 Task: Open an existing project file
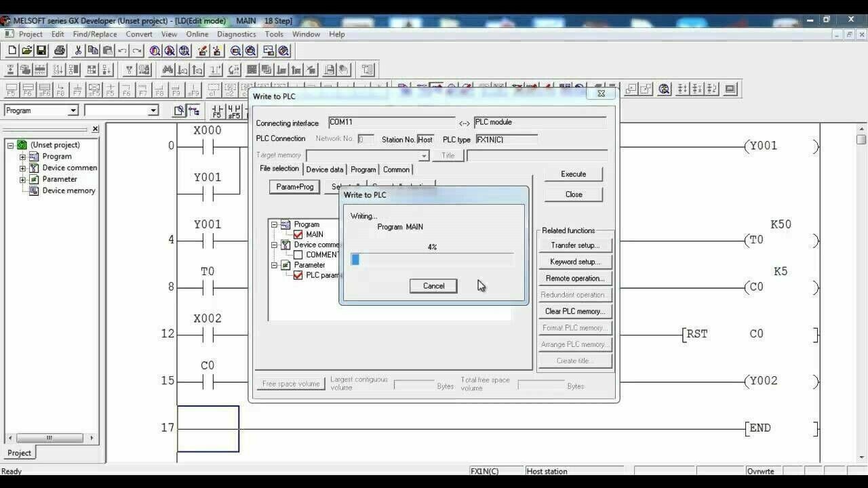pos(26,50)
